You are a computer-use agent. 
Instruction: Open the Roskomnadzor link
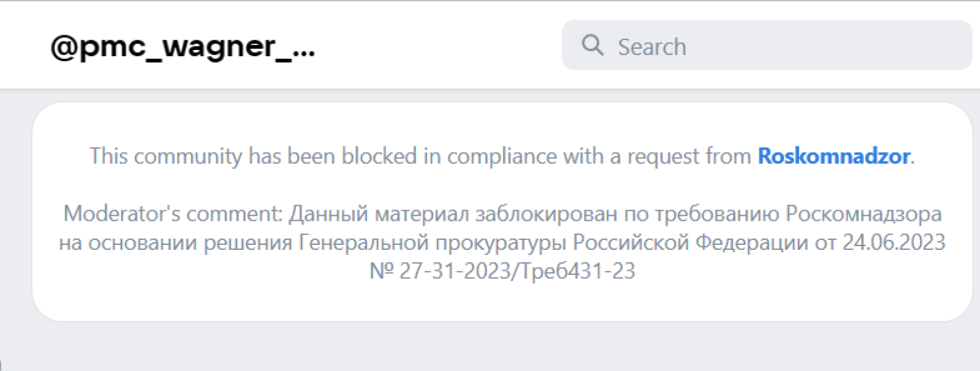pos(834,156)
